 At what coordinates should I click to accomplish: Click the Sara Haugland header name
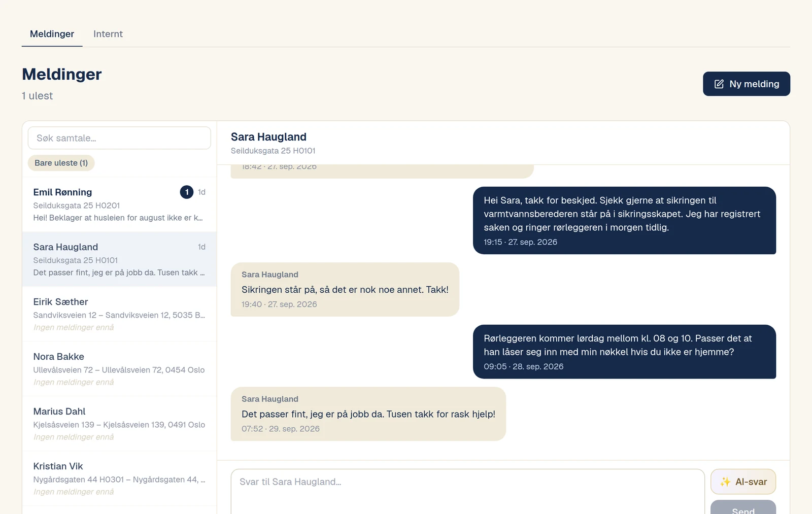point(268,137)
